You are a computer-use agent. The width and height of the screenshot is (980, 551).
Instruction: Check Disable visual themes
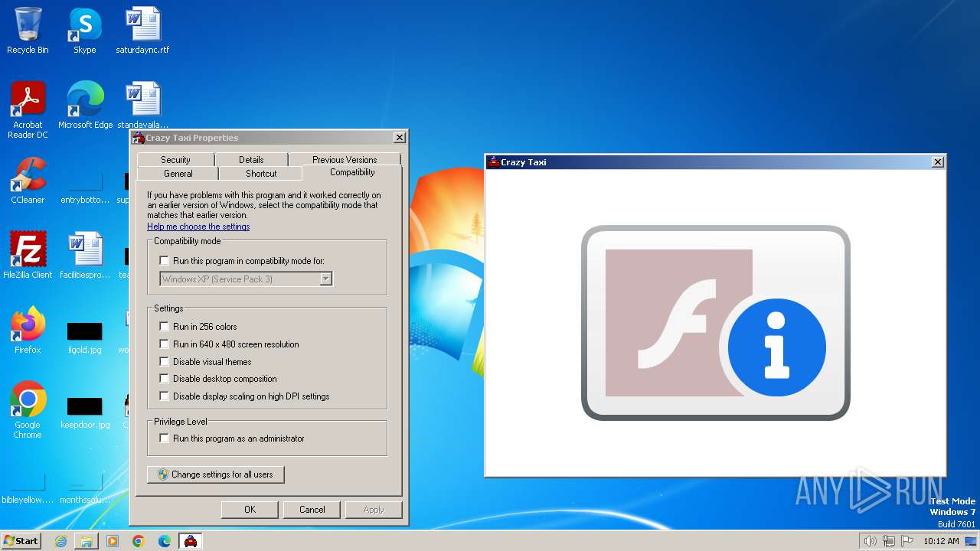point(164,362)
